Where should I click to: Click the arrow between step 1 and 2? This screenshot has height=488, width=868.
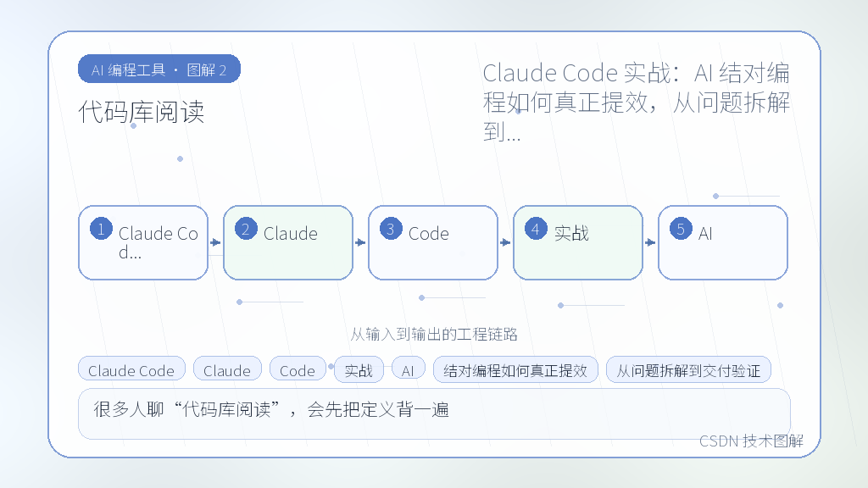[215, 242]
